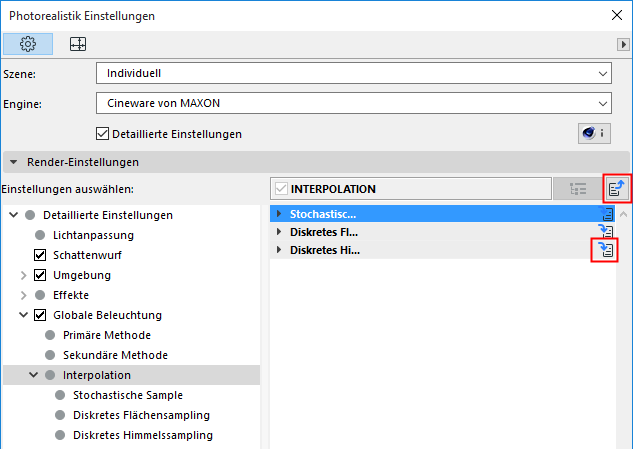Select Stochastische Sample tree item
The image size is (633, 449).
coord(128,395)
